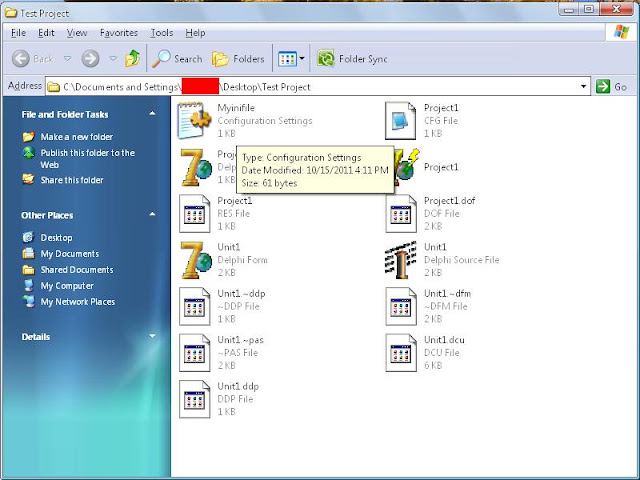Click the Unit1.~ddp file name label
The width and height of the screenshot is (640, 480).
click(241, 293)
